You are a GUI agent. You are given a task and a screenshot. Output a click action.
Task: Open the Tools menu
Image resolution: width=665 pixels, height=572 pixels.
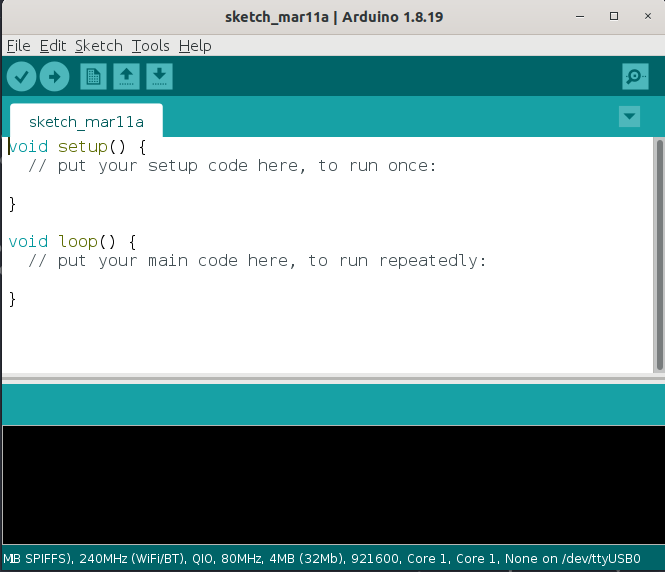click(x=151, y=46)
